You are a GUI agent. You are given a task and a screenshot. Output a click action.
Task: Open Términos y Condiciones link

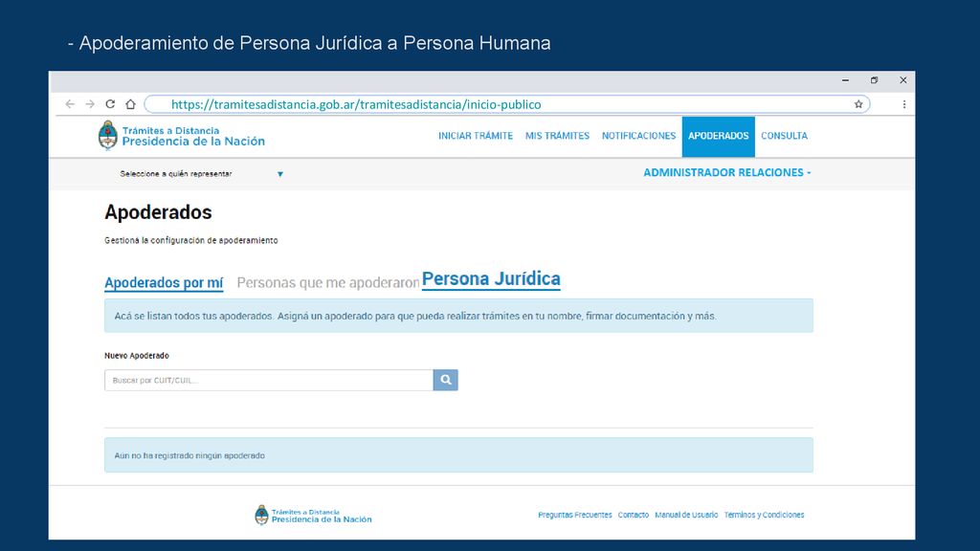(x=764, y=515)
